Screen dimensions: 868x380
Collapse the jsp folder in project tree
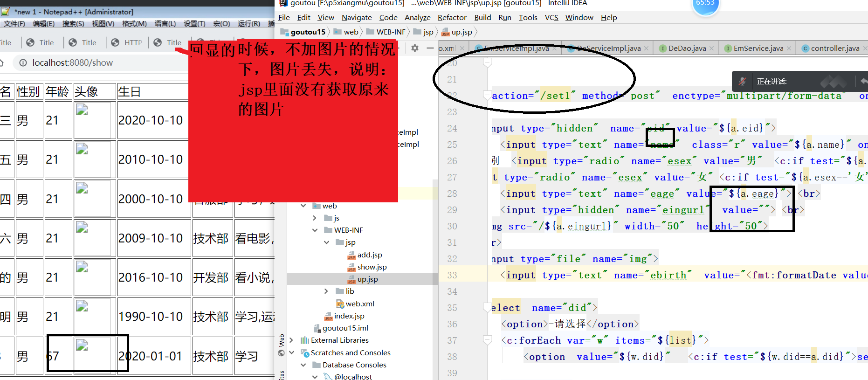327,242
